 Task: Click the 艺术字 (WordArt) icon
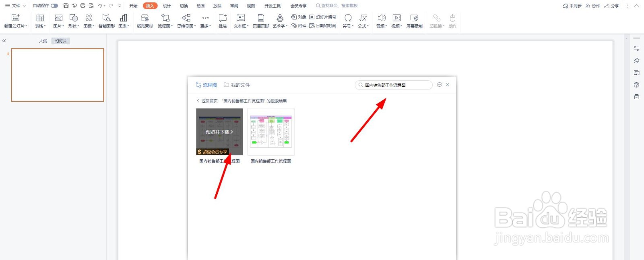280,18
